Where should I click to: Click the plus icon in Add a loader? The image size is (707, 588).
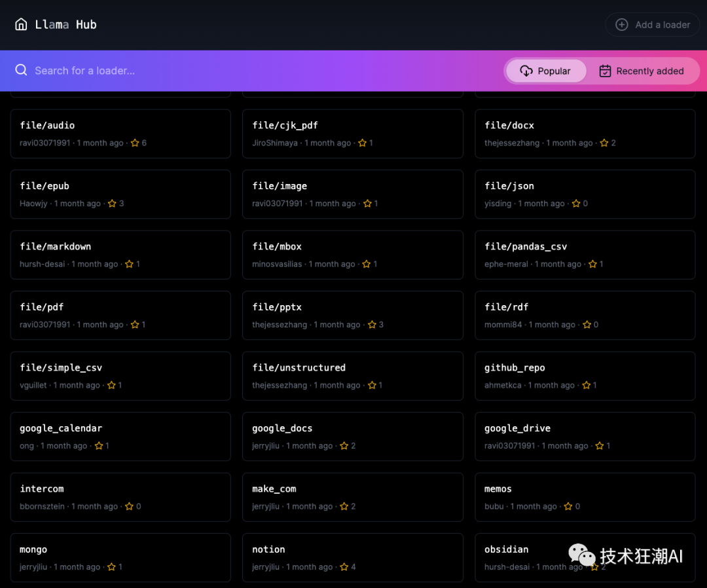[622, 25]
